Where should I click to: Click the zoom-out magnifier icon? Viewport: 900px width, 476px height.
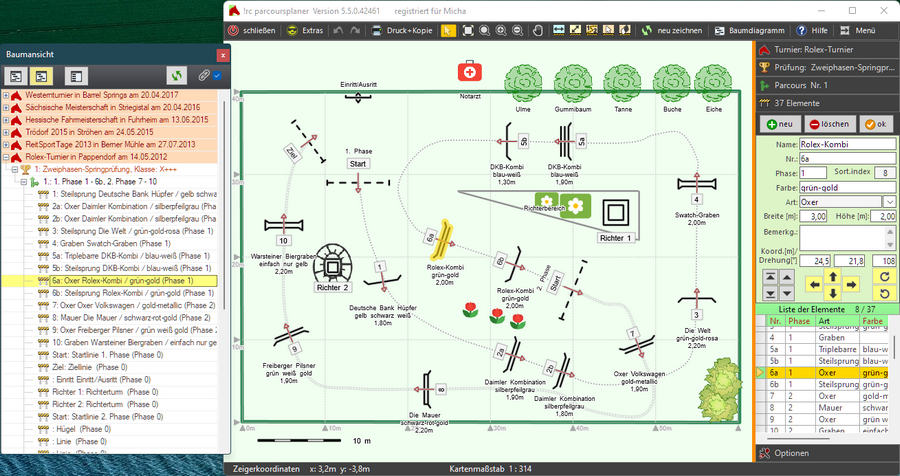click(517, 30)
